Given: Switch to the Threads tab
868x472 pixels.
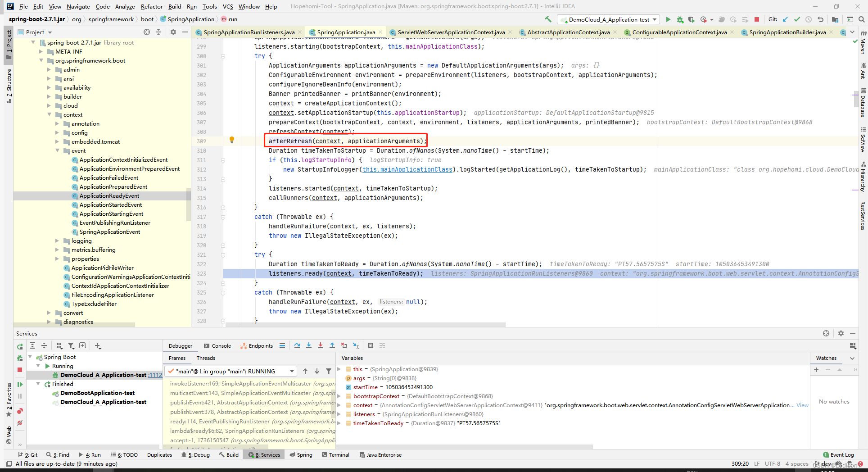Looking at the screenshot, I should pos(206,358).
